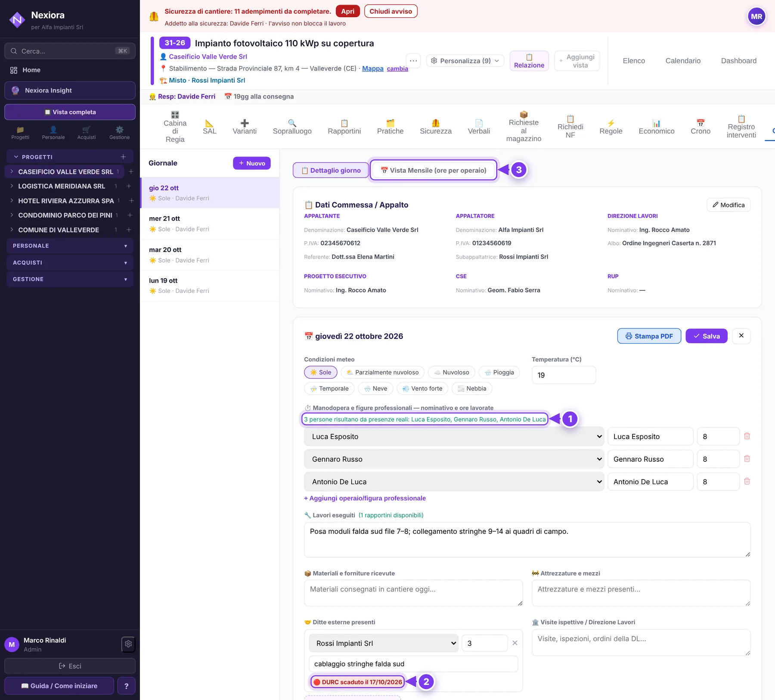
Task: Open the Regole lightning section
Action: (611, 127)
